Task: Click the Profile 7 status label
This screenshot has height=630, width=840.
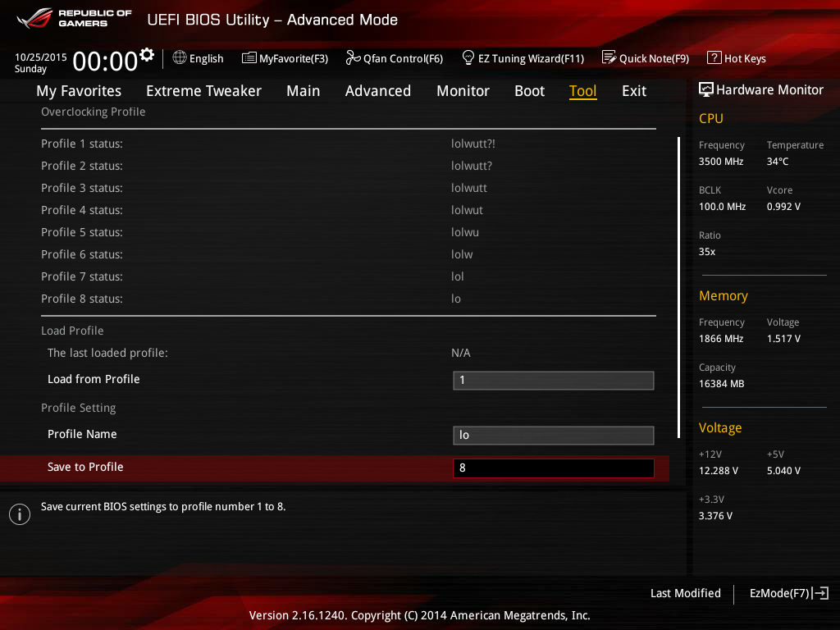Action: click(x=82, y=276)
